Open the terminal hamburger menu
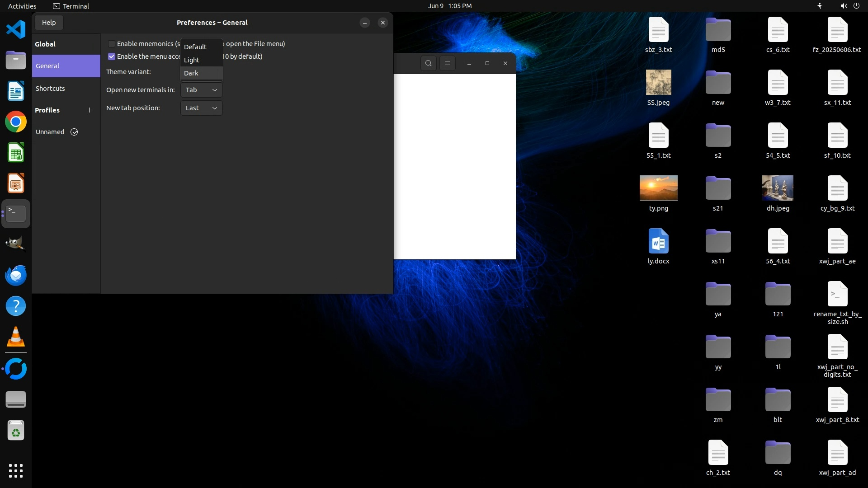Viewport: 868px width, 488px height. pos(447,63)
